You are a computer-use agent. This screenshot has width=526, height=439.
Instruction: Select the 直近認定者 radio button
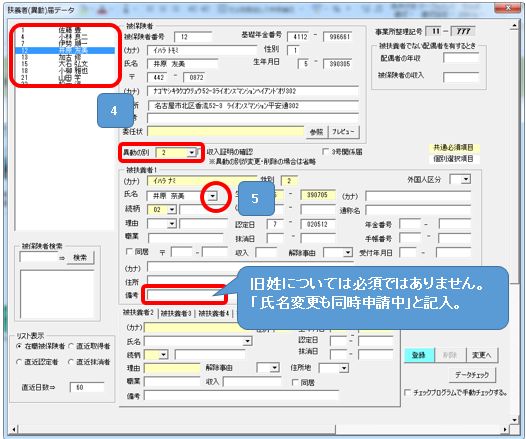point(19,362)
